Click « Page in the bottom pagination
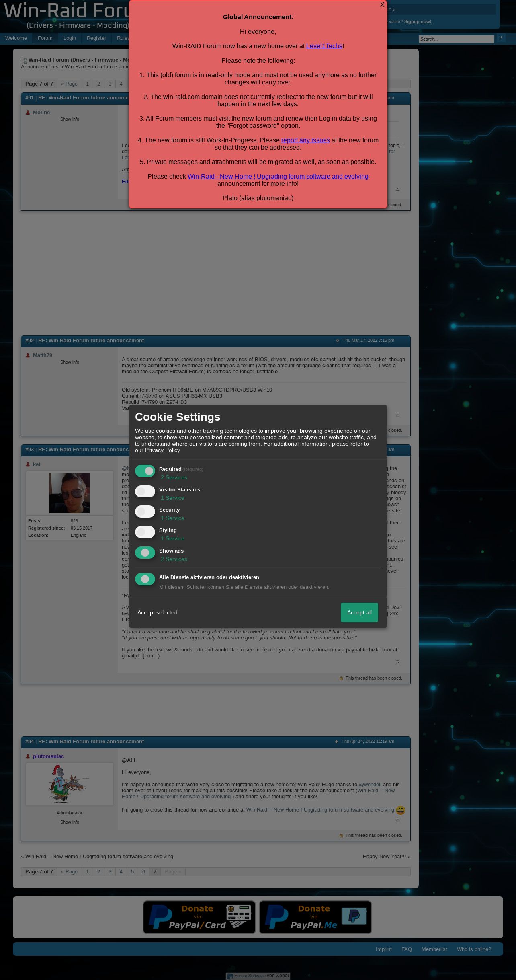The image size is (516, 980). click(x=69, y=872)
